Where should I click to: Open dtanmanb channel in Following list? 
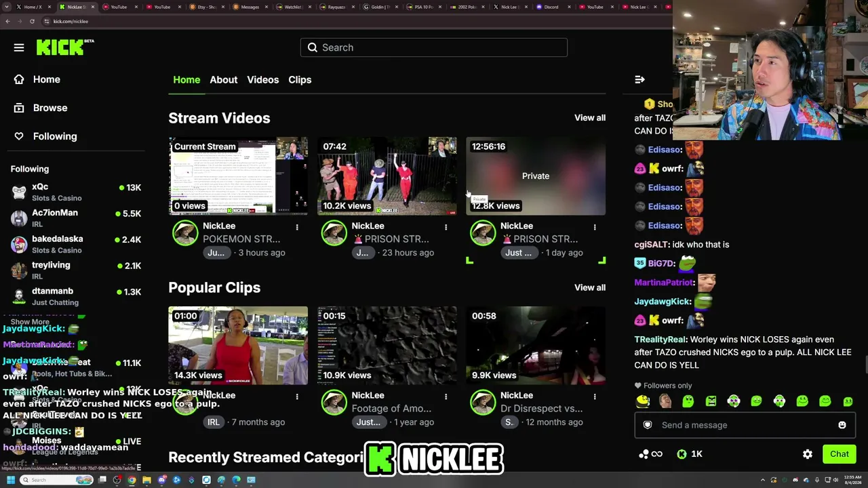(x=76, y=296)
